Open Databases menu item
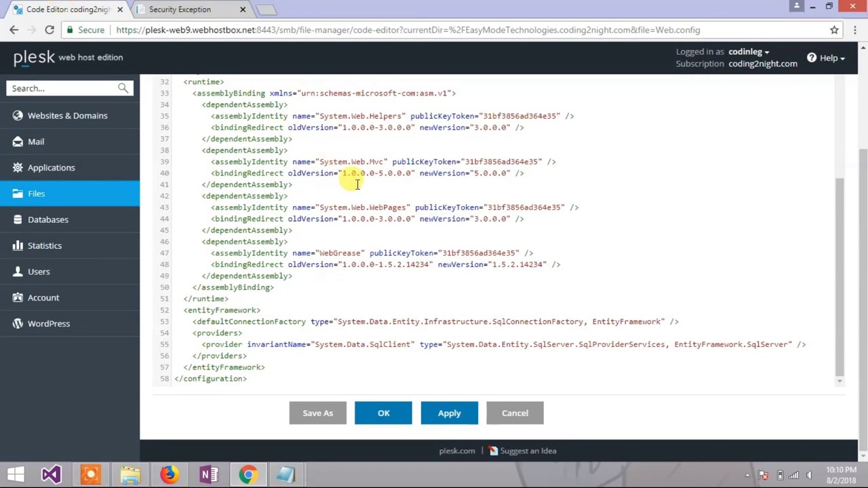868x488 pixels. pos(48,220)
